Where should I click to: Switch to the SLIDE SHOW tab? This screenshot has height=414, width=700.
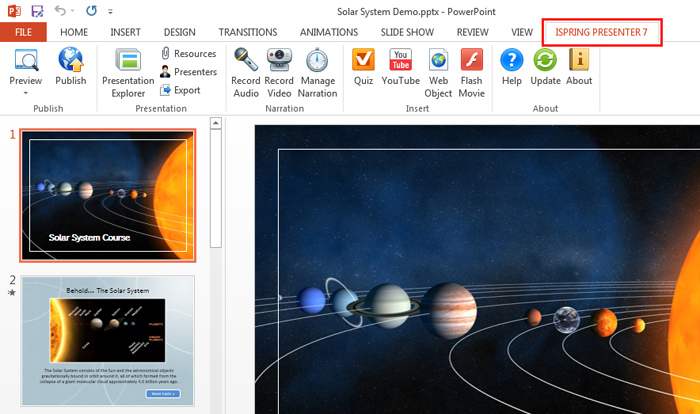click(x=407, y=32)
